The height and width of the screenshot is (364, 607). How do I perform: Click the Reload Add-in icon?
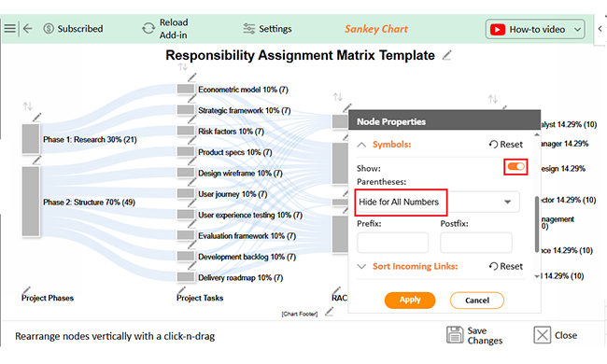pyautogui.click(x=148, y=28)
